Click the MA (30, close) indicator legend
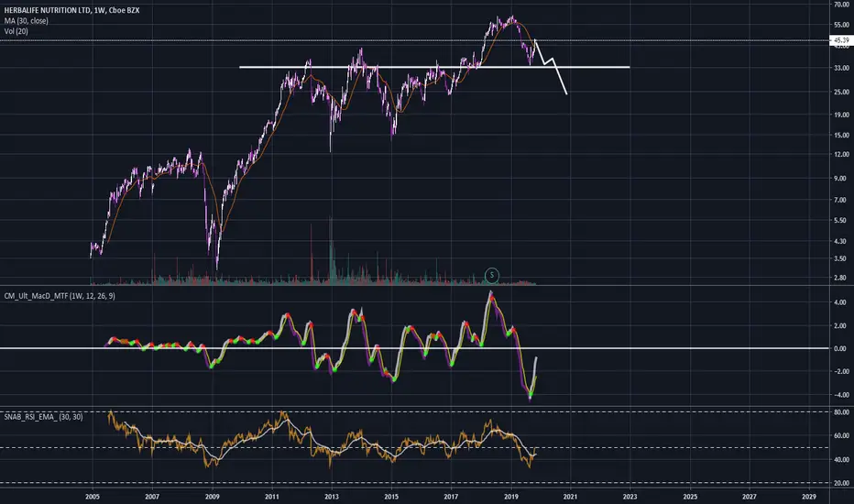Image resolution: width=854 pixels, height=504 pixels. [27, 21]
